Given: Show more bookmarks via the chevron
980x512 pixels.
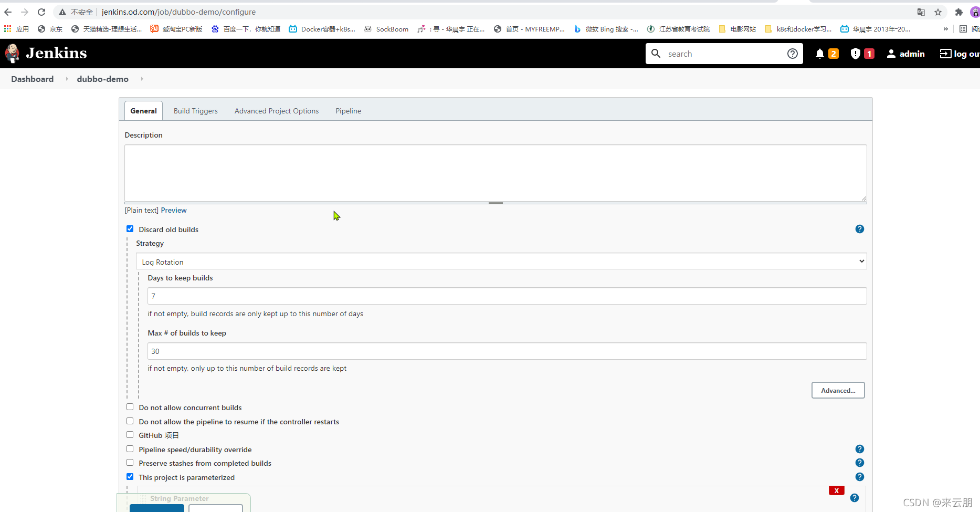Looking at the screenshot, I should click(x=946, y=29).
